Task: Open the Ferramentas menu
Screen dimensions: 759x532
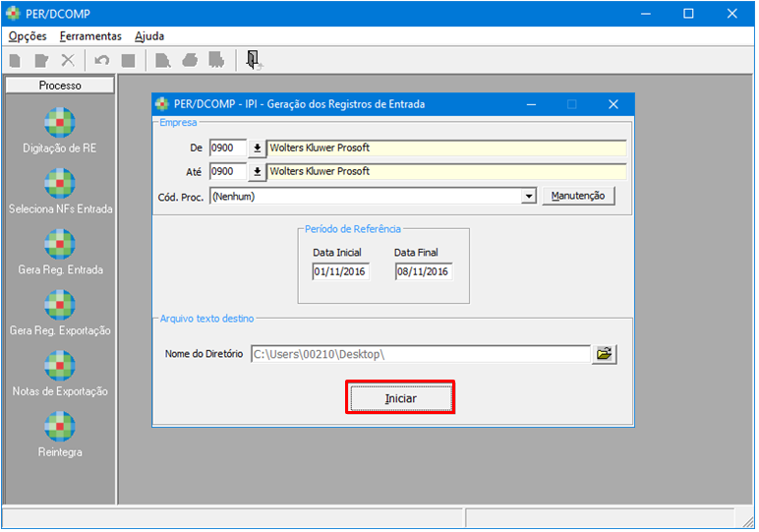Action: click(x=90, y=36)
